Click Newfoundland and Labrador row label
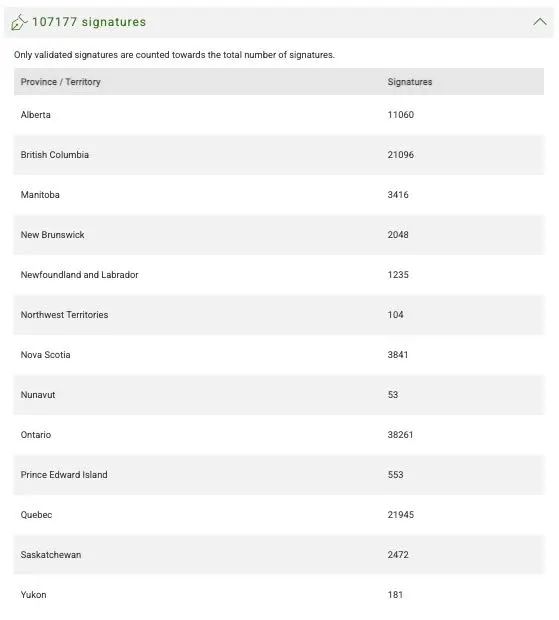 [79, 275]
